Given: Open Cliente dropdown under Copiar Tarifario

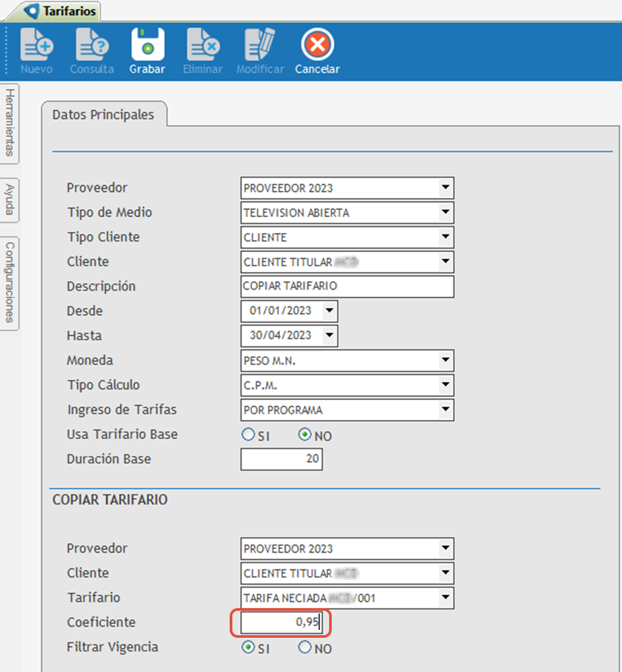Looking at the screenshot, I should coord(446,573).
